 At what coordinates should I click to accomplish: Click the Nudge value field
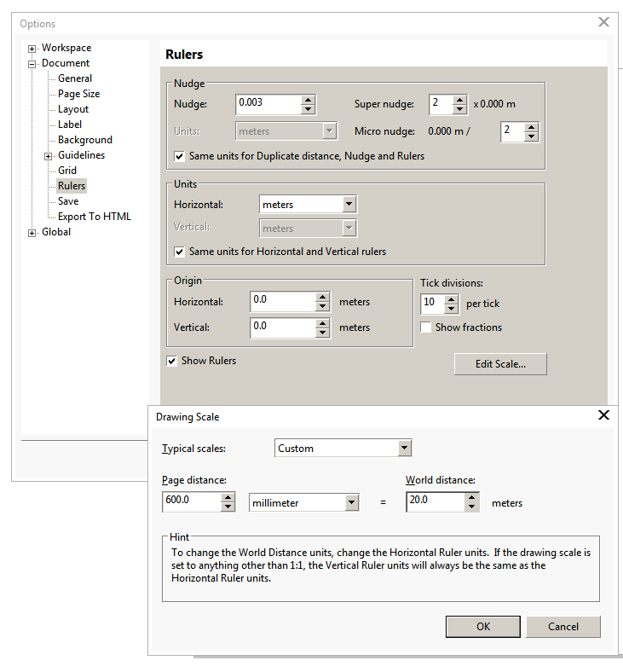point(268,105)
